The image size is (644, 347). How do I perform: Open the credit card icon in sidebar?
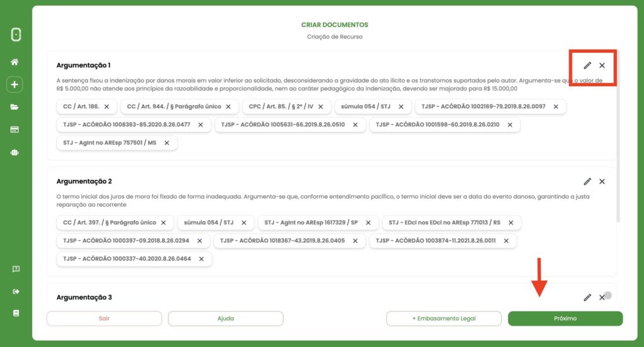(15, 129)
